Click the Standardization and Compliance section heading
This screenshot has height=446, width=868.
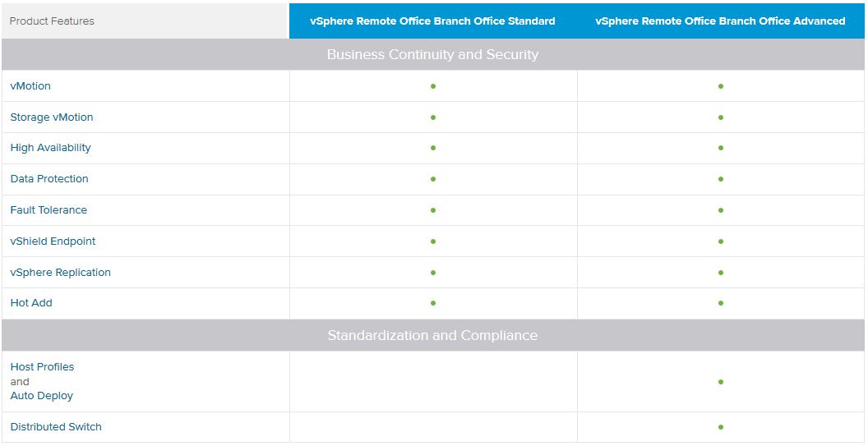tap(433, 335)
